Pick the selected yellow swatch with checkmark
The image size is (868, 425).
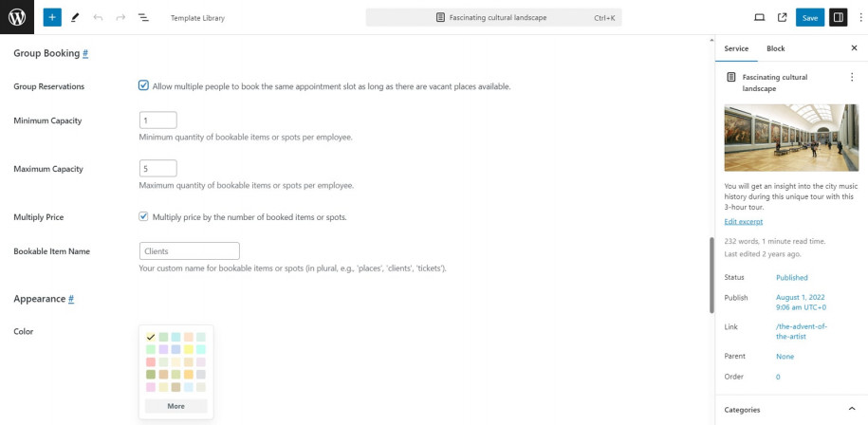coord(151,337)
